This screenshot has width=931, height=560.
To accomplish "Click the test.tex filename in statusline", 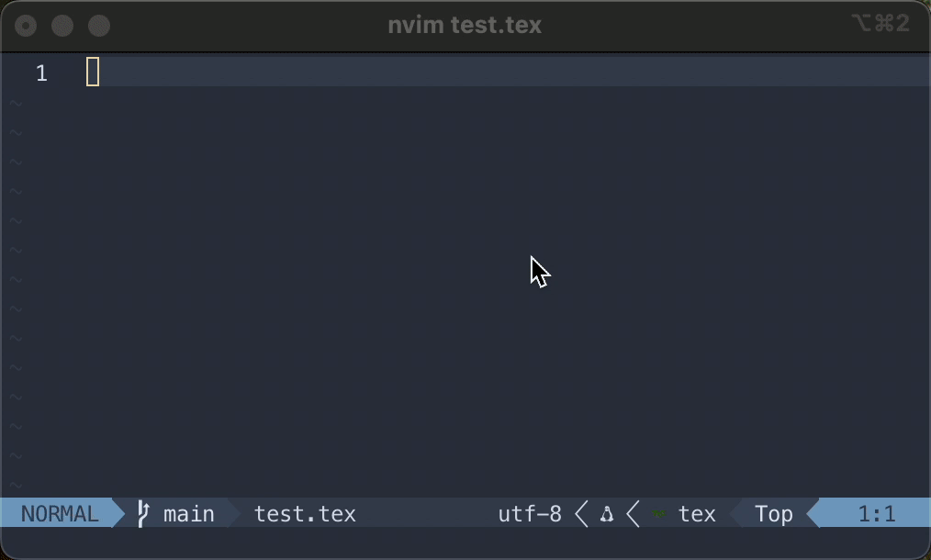I will click(305, 514).
